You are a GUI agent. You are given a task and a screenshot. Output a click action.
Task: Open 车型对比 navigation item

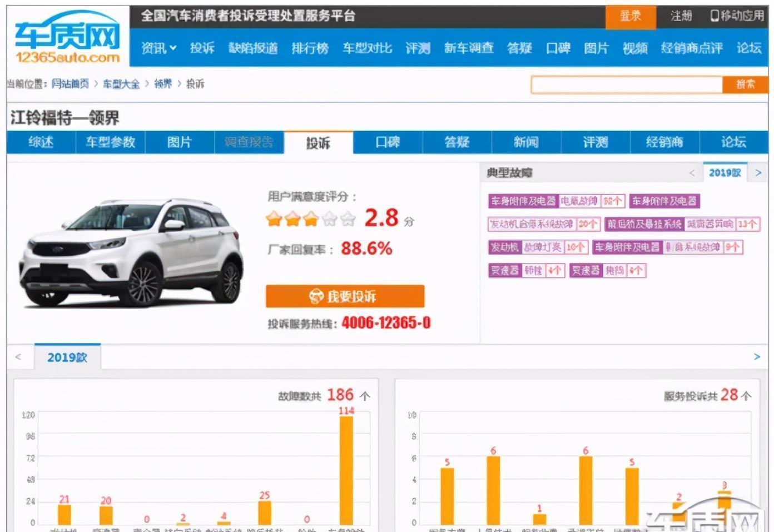[367, 48]
